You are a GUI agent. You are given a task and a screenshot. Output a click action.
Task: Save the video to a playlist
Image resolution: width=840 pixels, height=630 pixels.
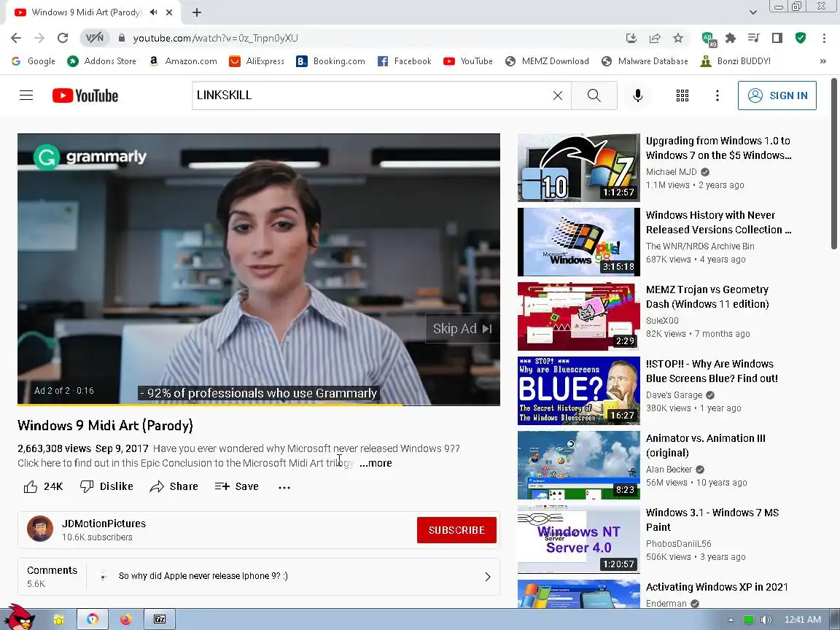(x=237, y=486)
